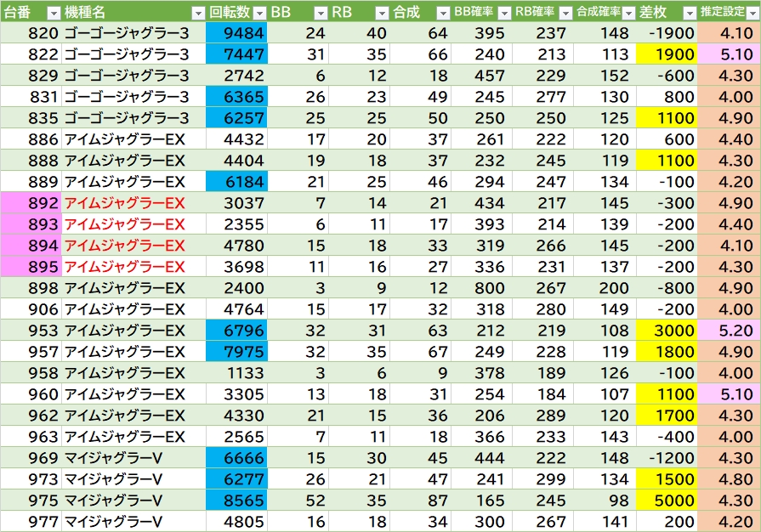Select 台番 cell 977
This screenshot has width=761, height=532.
tap(31, 522)
